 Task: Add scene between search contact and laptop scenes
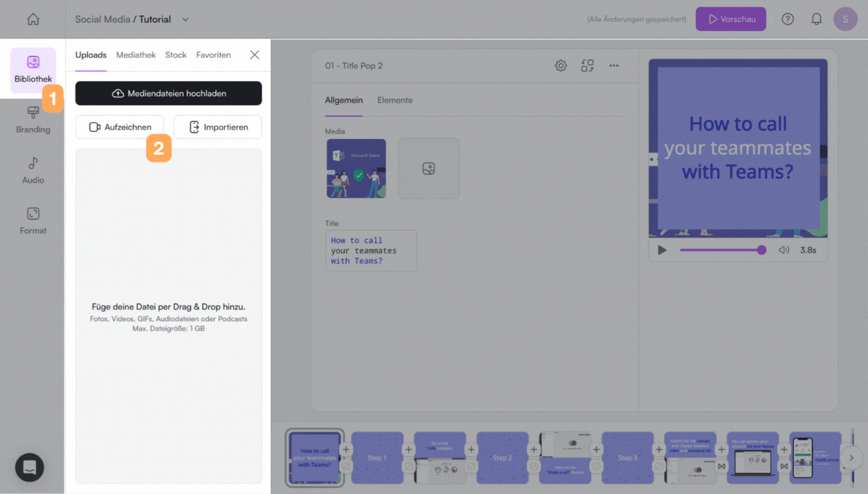click(722, 449)
